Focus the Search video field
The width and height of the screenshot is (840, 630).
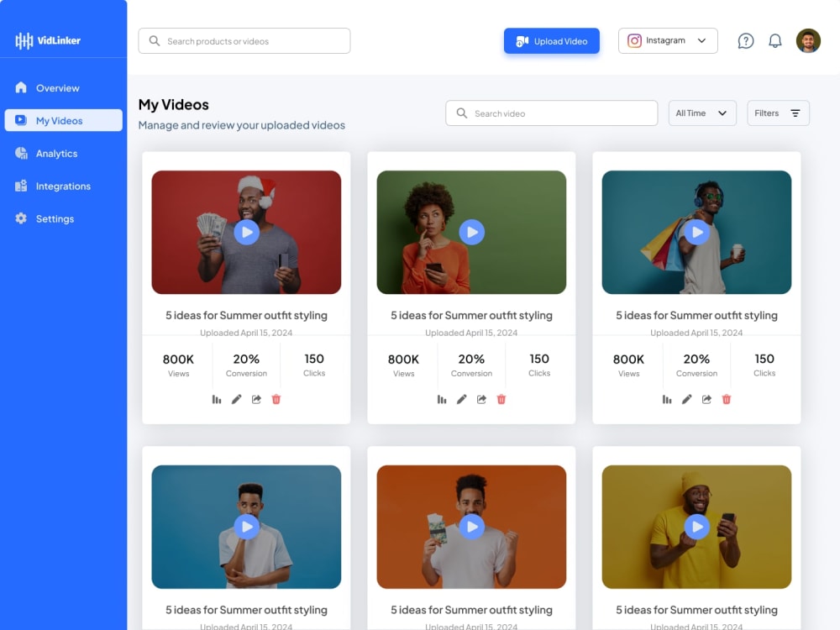point(552,113)
